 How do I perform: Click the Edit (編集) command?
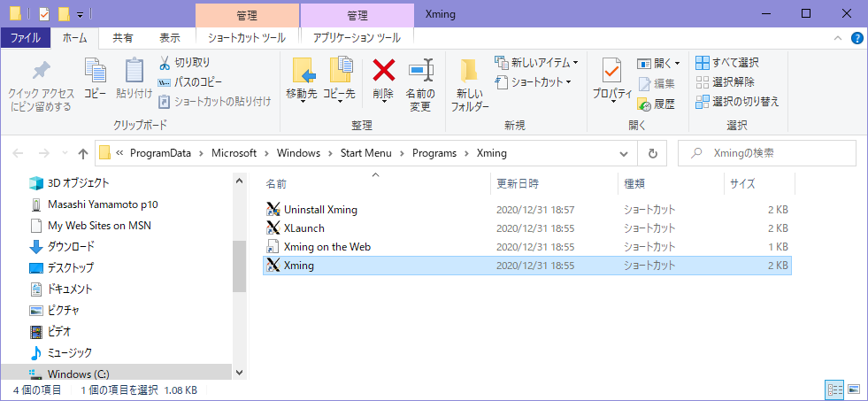click(657, 83)
